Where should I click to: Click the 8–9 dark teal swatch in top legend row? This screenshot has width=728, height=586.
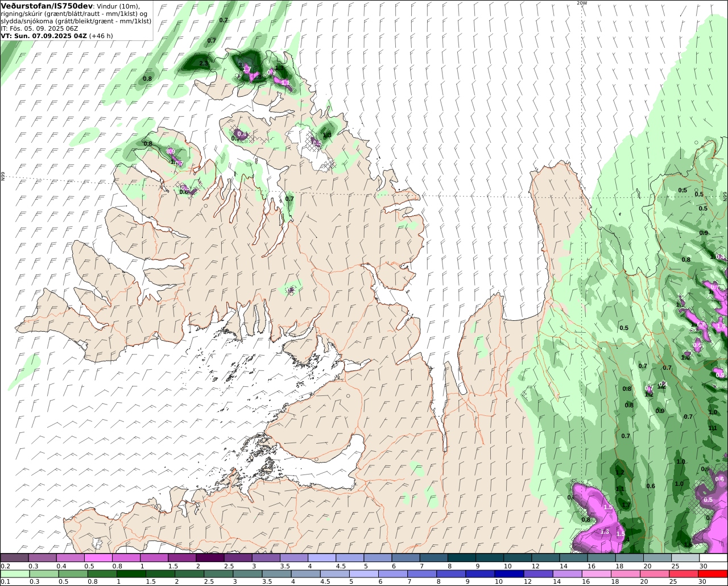(x=461, y=558)
